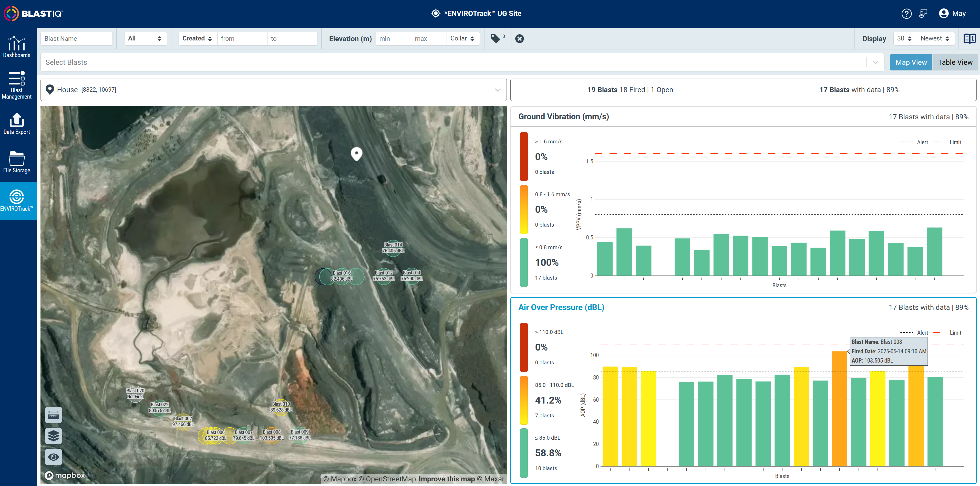
Task: Open the Created date type dropdown
Action: click(x=198, y=38)
